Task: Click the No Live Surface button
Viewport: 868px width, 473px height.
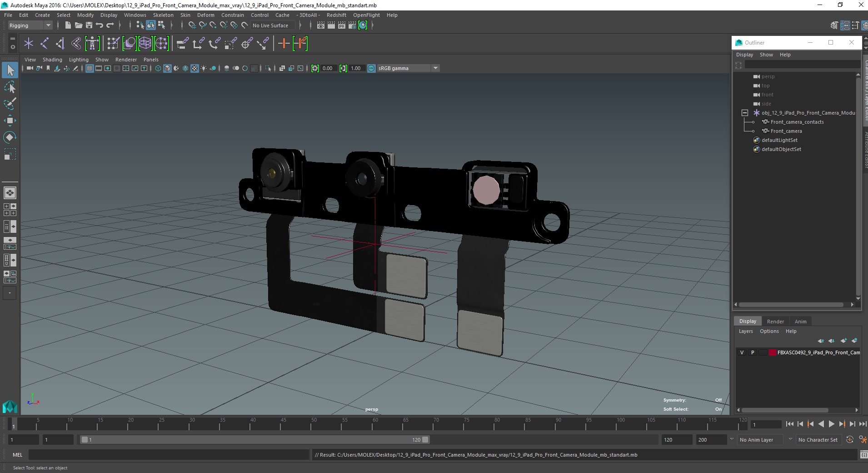Action: point(270,25)
